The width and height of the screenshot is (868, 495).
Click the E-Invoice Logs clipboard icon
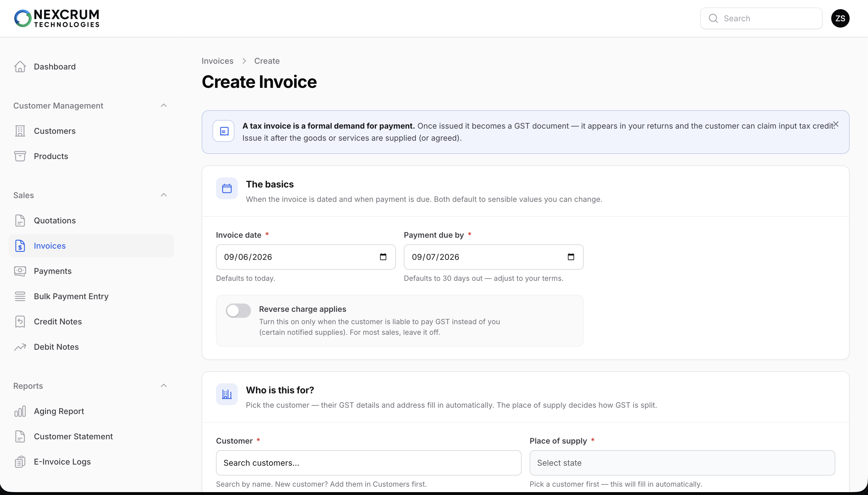pyautogui.click(x=20, y=462)
